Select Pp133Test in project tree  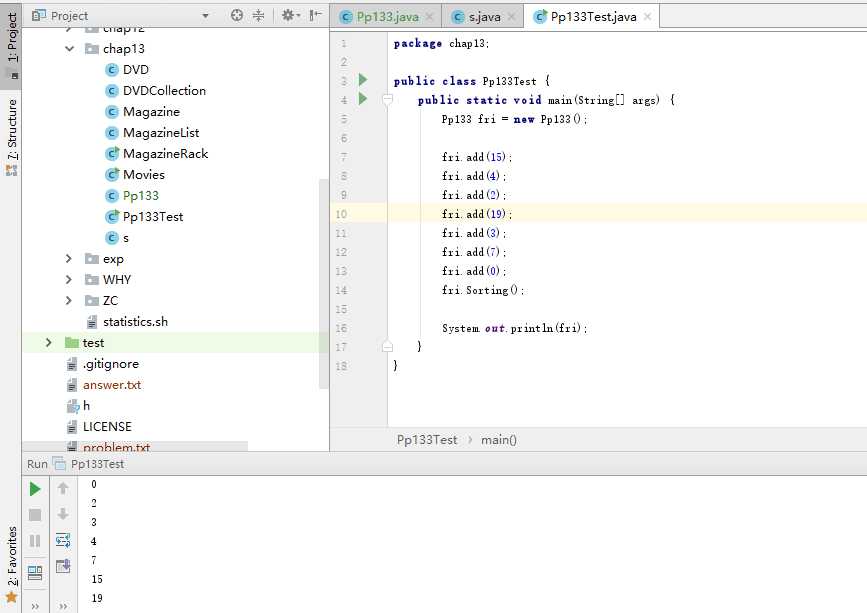tap(153, 217)
